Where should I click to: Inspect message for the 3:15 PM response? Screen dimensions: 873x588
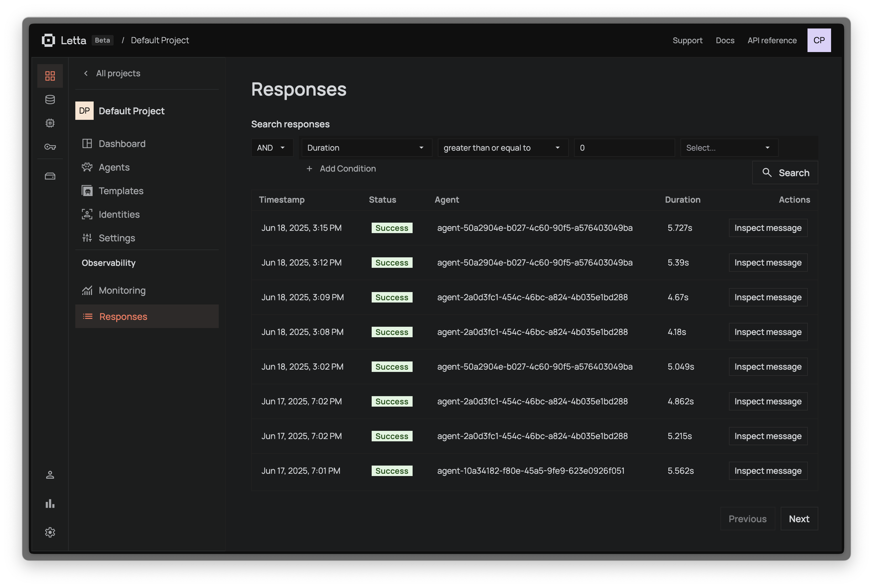click(768, 228)
